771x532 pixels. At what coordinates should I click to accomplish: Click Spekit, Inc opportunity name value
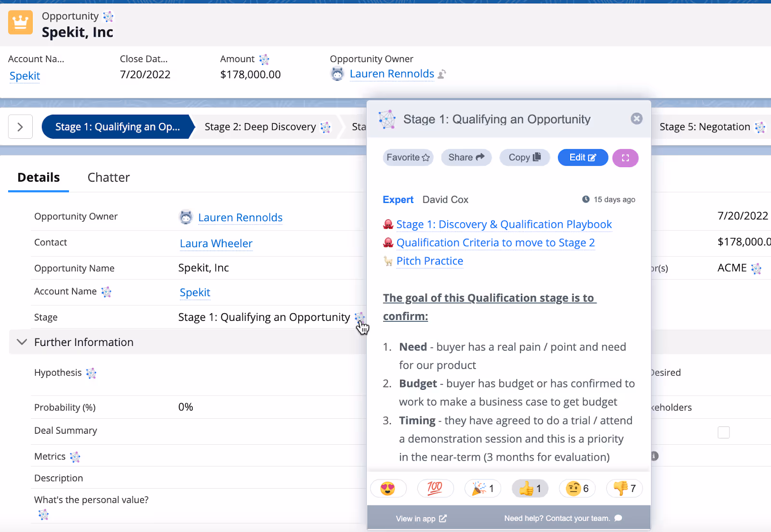click(x=203, y=268)
